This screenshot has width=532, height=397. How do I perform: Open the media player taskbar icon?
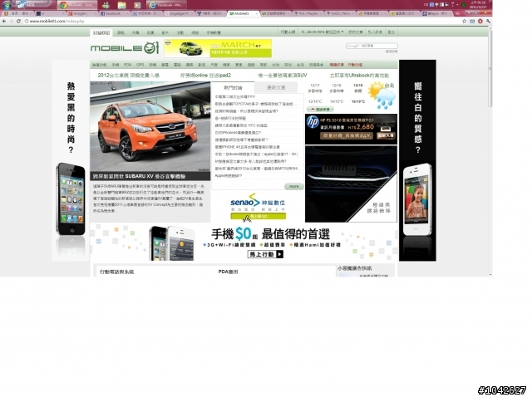point(136,5)
